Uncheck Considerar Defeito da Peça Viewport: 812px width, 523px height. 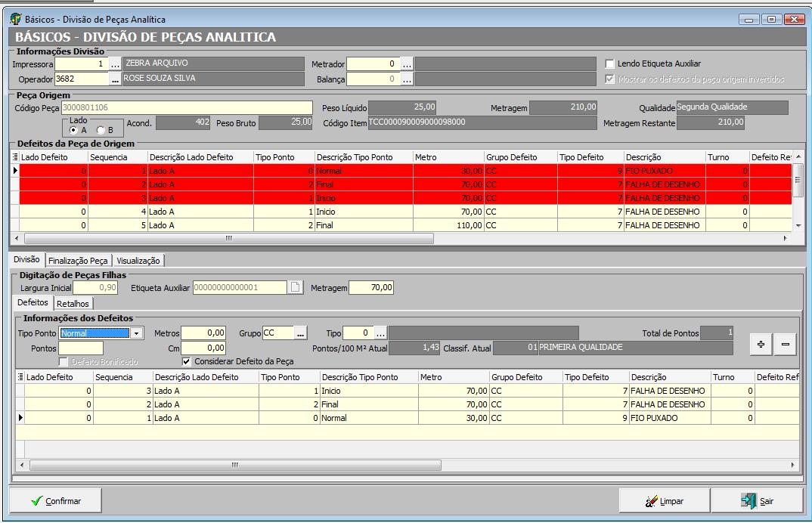click(x=187, y=361)
